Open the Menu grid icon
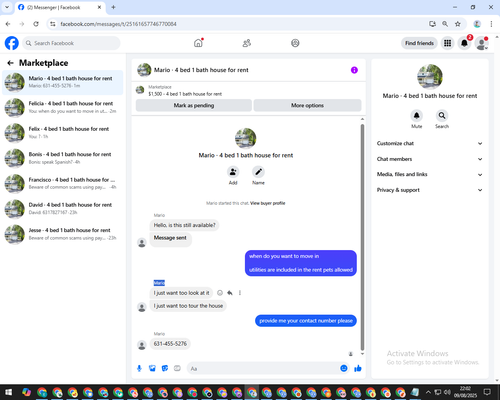The width and height of the screenshot is (500, 400). click(x=448, y=43)
